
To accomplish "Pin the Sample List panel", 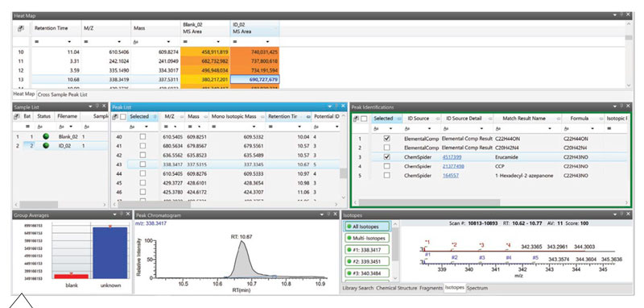I will [x=97, y=106].
